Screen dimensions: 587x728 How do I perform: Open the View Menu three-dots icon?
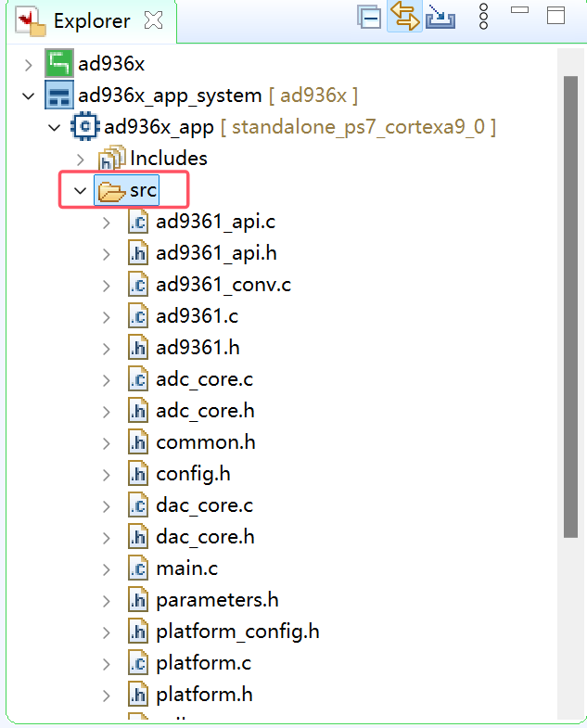click(x=483, y=17)
